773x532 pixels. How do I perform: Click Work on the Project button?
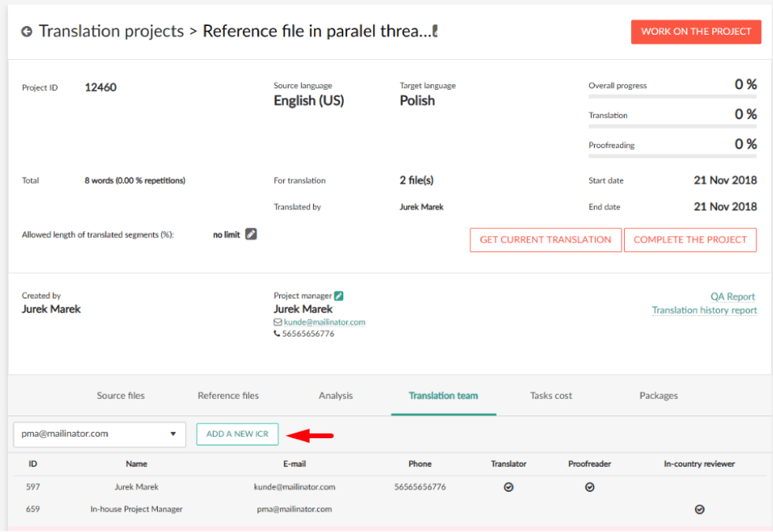point(696,32)
